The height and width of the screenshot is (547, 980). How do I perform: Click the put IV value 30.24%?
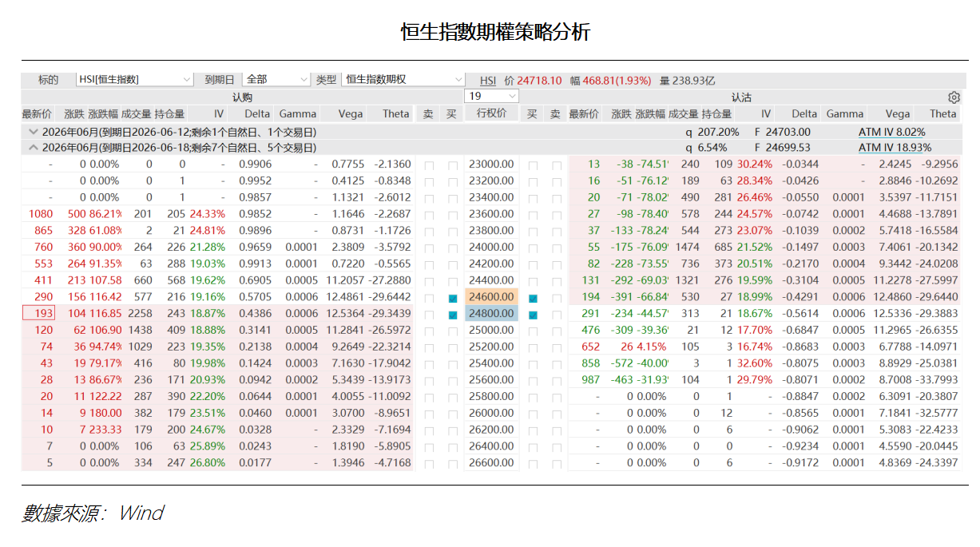(x=755, y=165)
